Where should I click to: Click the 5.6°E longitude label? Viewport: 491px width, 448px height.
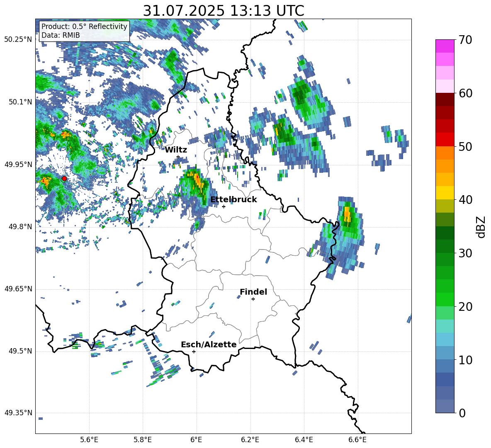tap(89, 440)
